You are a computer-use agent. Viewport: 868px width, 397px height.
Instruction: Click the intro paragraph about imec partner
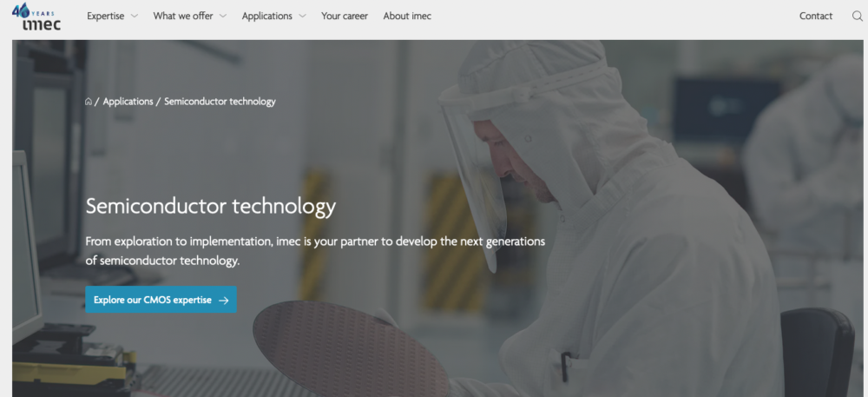click(x=314, y=250)
